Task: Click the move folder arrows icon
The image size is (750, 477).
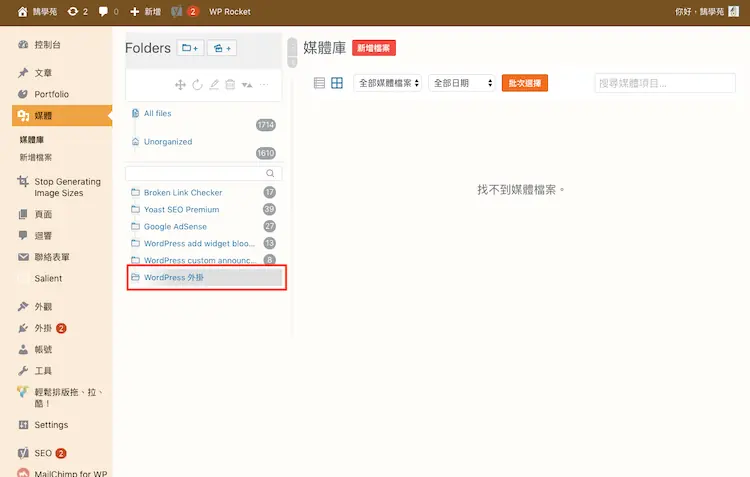Action: tap(180, 85)
